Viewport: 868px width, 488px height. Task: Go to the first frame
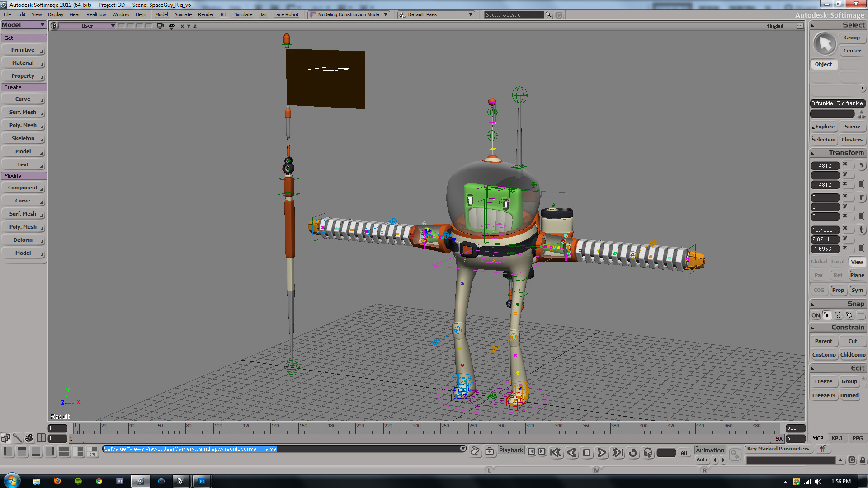tap(556, 452)
